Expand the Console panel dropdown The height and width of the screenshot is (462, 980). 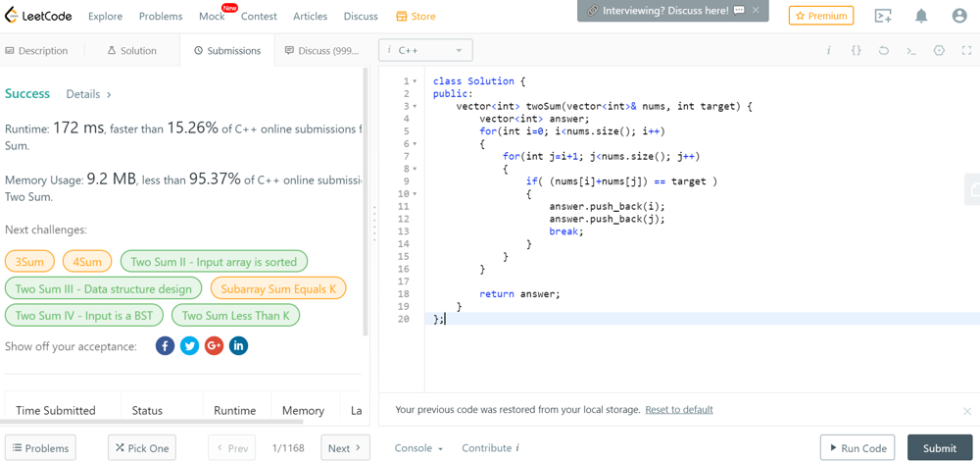(x=418, y=448)
